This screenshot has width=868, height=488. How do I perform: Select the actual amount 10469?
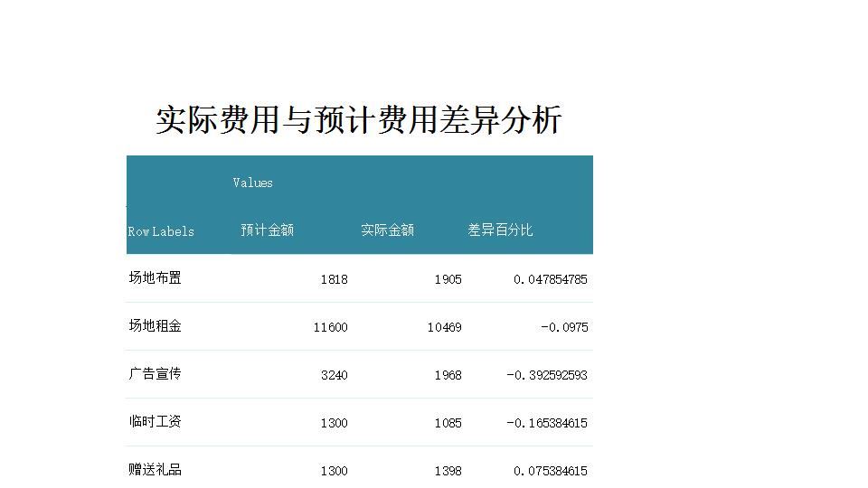click(445, 327)
